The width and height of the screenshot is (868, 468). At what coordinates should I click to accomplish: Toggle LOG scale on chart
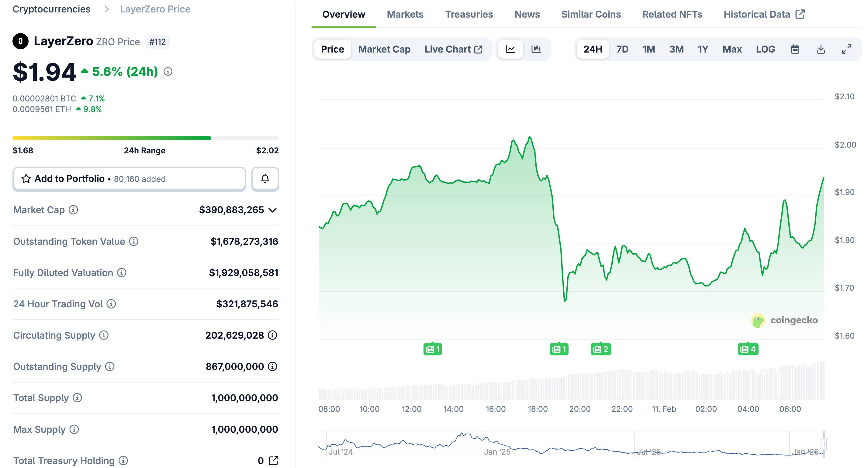(x=765, y=49)
